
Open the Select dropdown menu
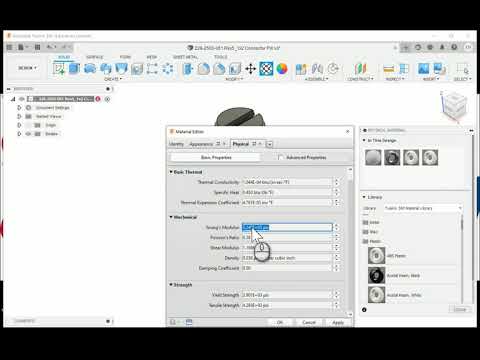click(463, 79)
